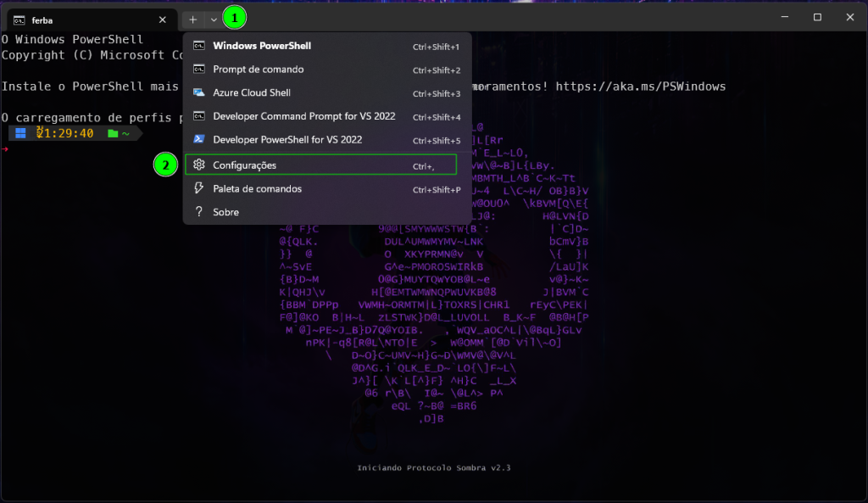Image resolution: width=868 pixels, height=503 pixels.
Task: Click the Azure Cloud Shell icon
Action: pos(199,92)
